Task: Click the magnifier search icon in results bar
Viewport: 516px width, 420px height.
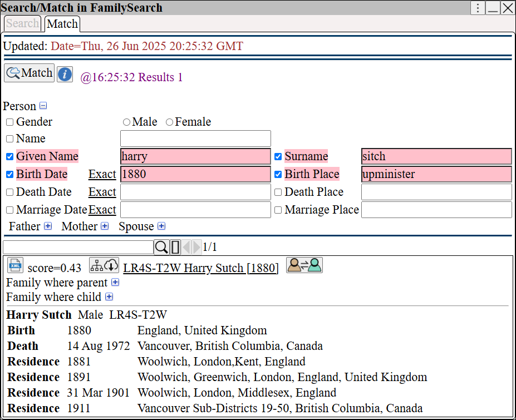Action: coord(161,247)
